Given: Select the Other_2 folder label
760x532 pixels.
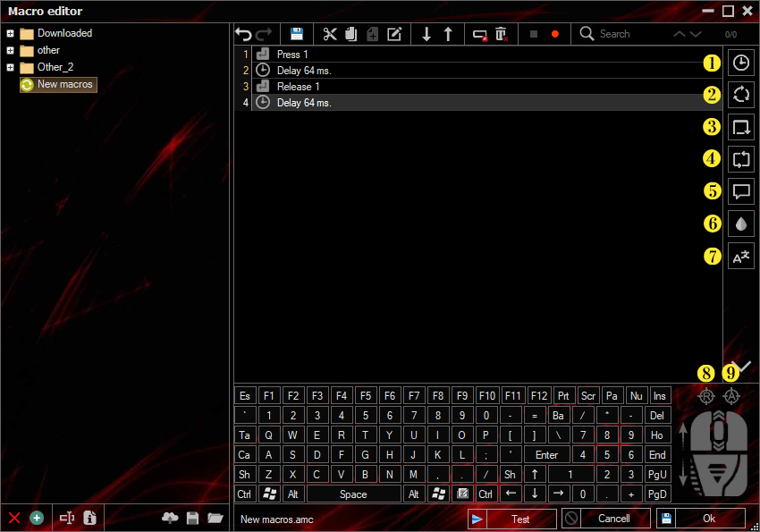Looking at the screenshot, I should pos(55,67).
